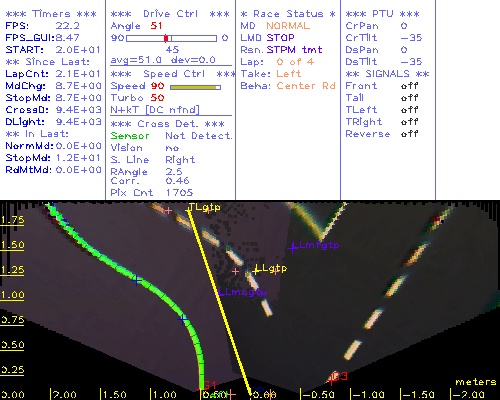Select the Drive Ctrl section header
Image resolution: width=500 pixels, height=400 pixels.
point(170,14)
